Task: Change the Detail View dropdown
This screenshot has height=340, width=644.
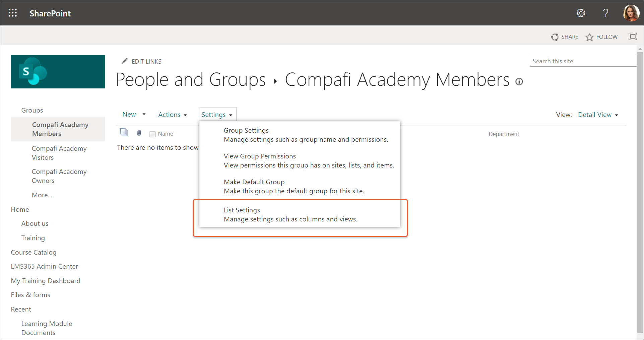Action: point(598,115)
